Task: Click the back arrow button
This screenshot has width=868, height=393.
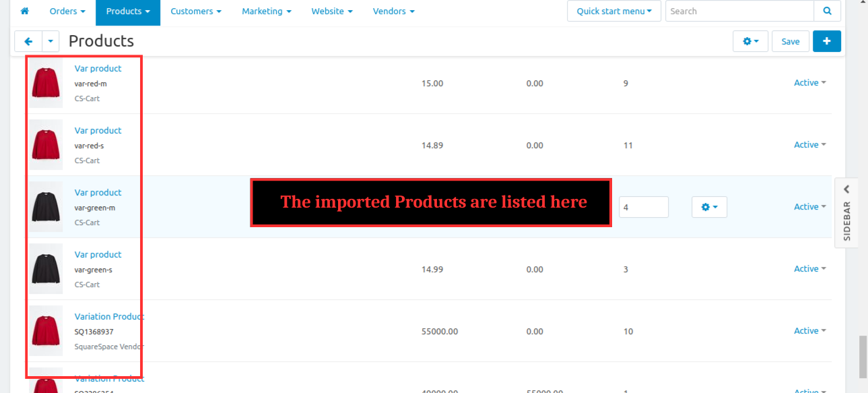Action: (28, 42)
